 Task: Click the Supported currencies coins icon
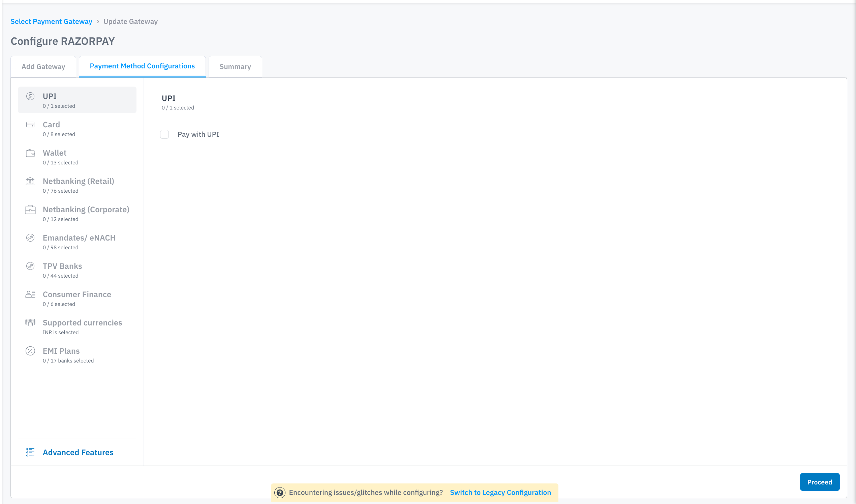click(30, 323)
